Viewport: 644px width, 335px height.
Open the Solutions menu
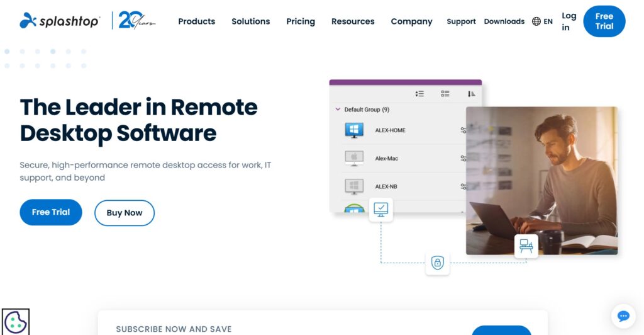tap(250, 21)
